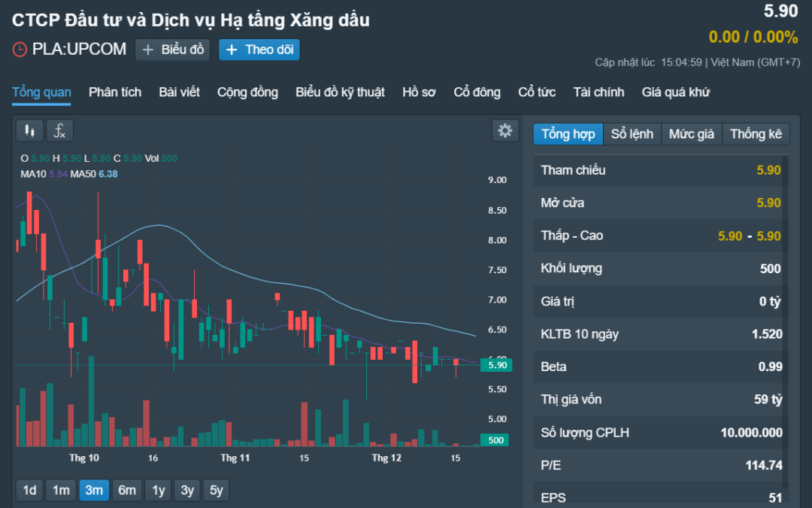This screenshot has width=812, height=508.
Task: Toggle the 1d timeframe
Action: [29, 490]
